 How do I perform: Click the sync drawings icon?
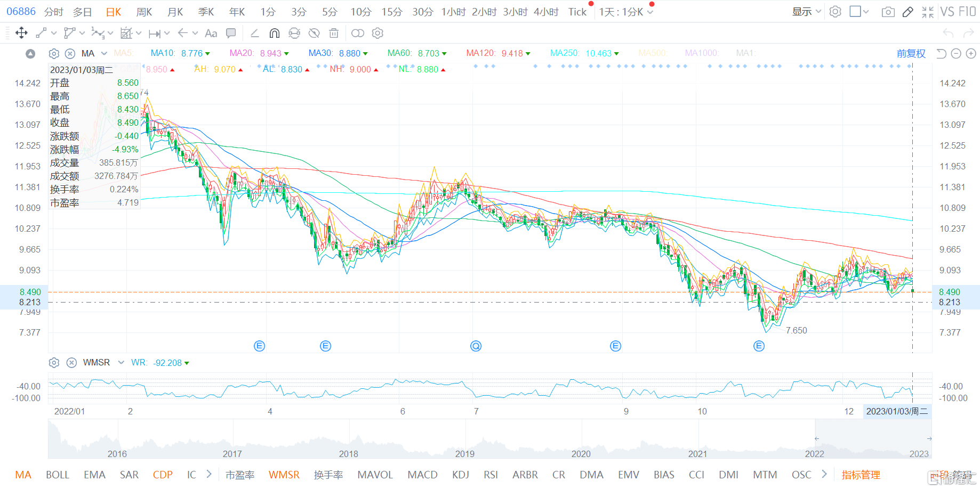[294, 33]
